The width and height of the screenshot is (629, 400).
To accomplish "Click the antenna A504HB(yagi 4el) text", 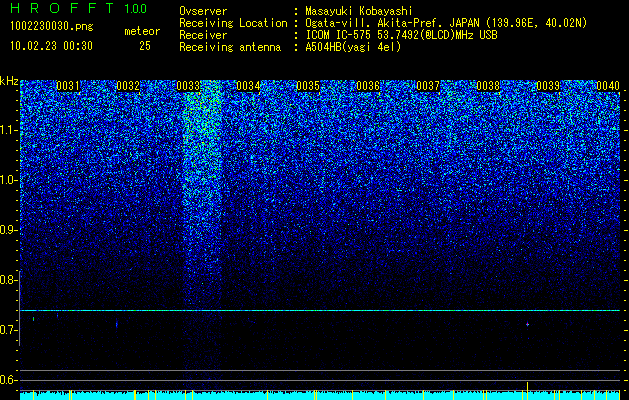I will 353,47.
